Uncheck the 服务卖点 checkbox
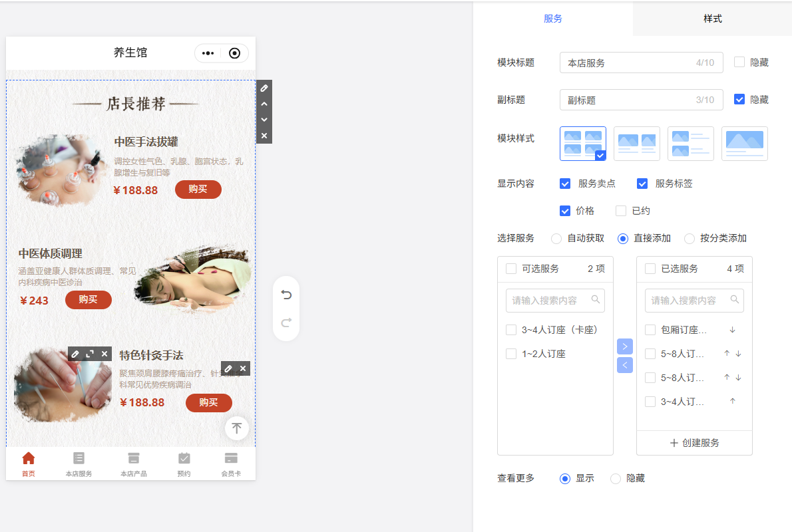792x532 pixels. pos(565,184)
